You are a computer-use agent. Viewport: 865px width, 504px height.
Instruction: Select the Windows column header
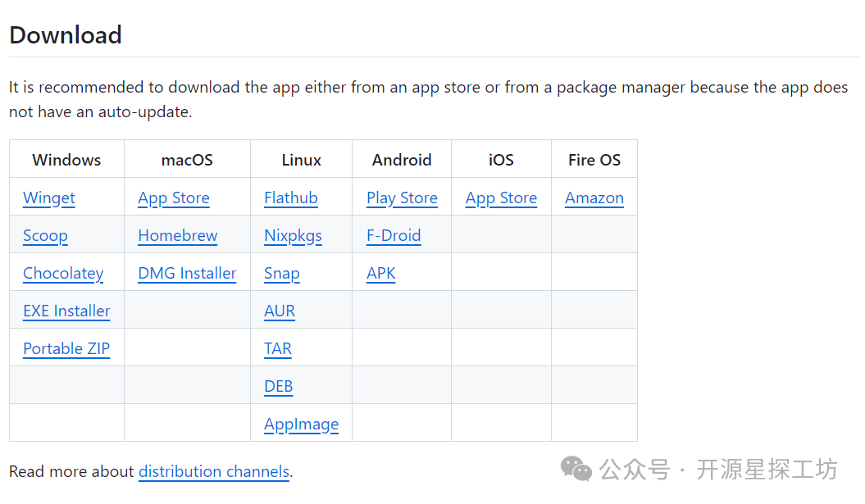(x=66, y=160)
